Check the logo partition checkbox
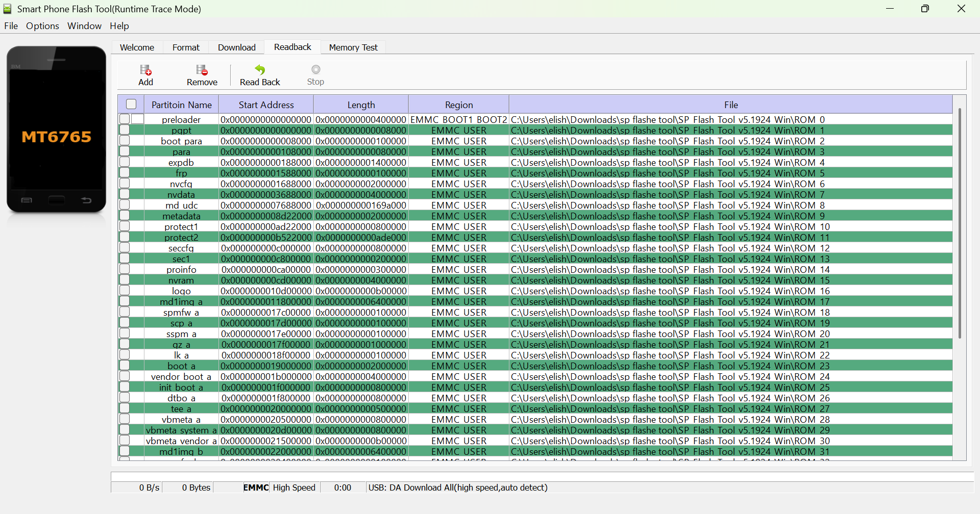The width and height of the screenshot is (980, 514). 124,290
